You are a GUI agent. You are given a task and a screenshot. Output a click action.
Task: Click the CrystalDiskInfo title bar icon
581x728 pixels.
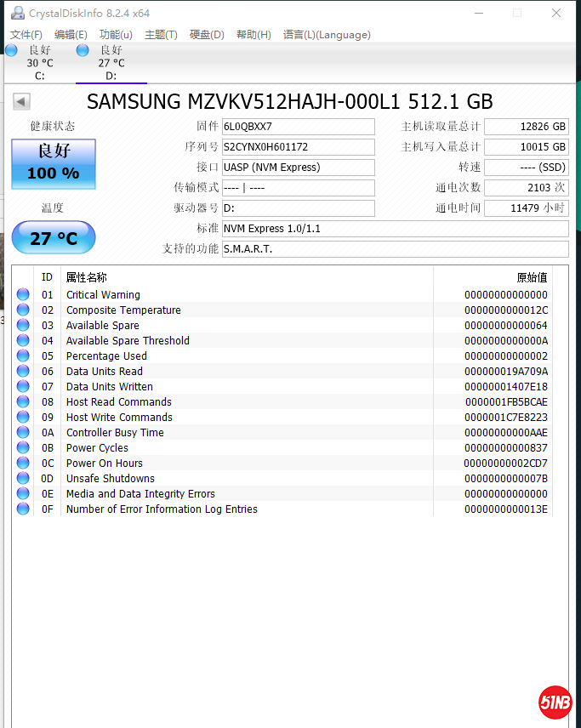coord(17,13)
